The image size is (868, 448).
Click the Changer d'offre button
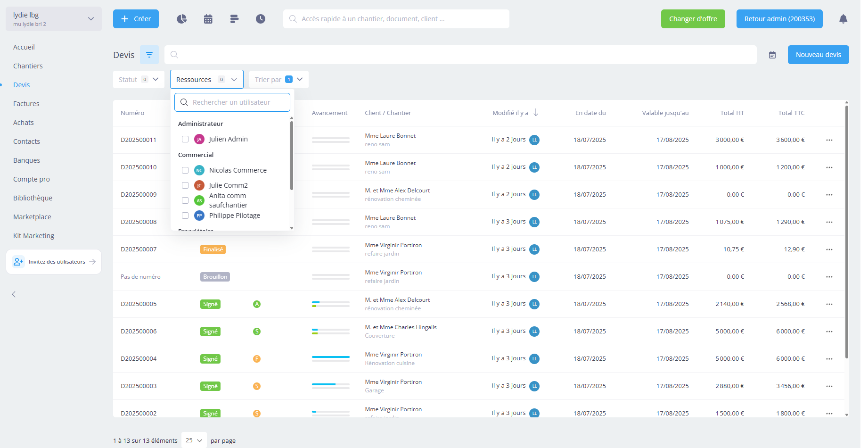click(693, 19)
